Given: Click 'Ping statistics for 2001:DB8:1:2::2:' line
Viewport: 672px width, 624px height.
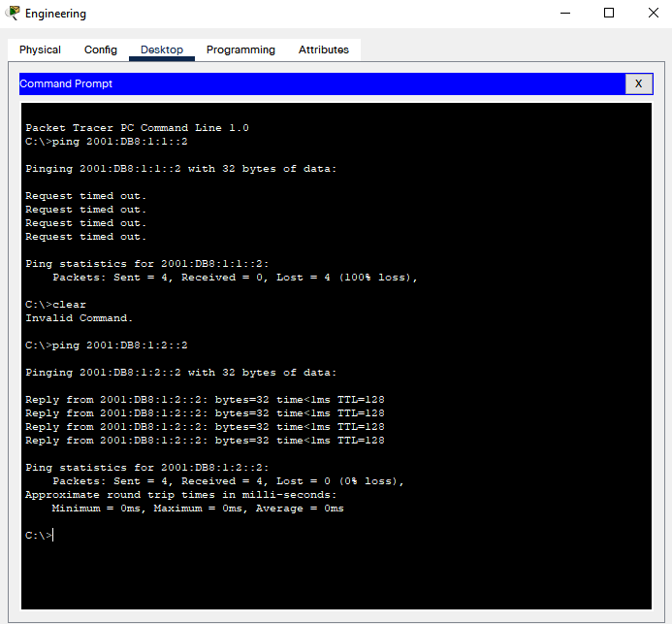Looking at the screenshot, I should [x=147, y=468].
